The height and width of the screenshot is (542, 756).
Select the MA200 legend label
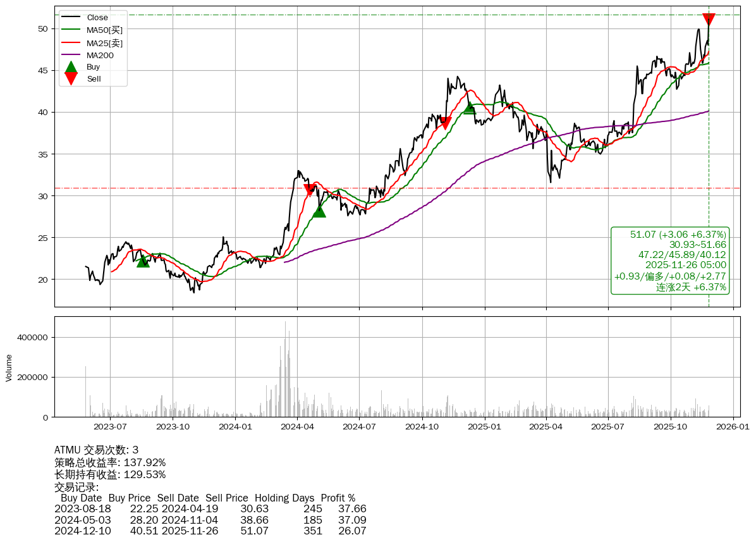point(100,55)
